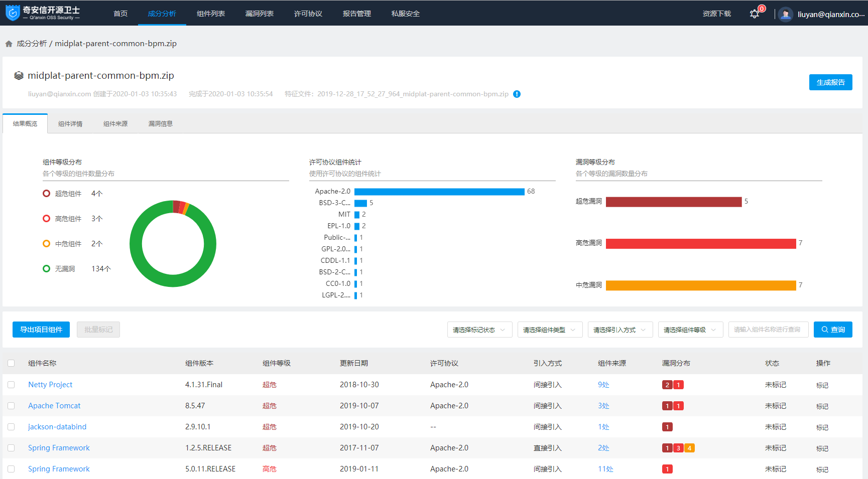The width and height of the screenshot is (868, 479).
Task: Click the notification bell icon
Action: click(754, 14)
